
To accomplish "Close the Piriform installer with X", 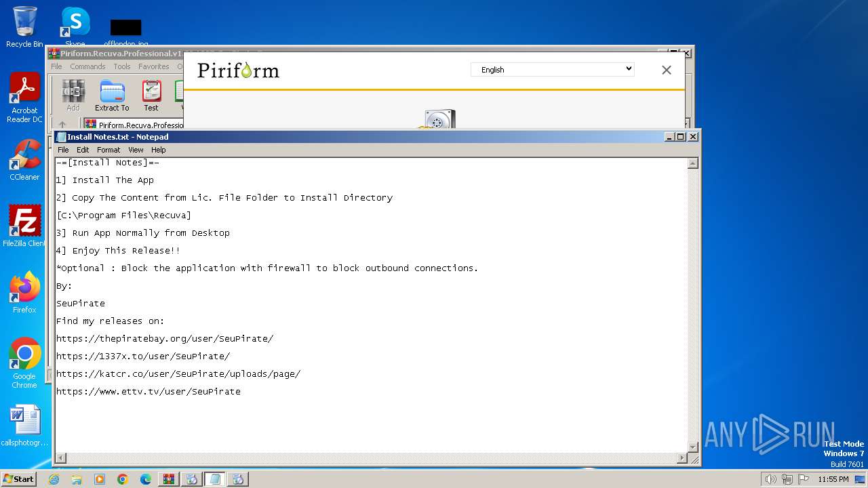I will pos(667,70).
